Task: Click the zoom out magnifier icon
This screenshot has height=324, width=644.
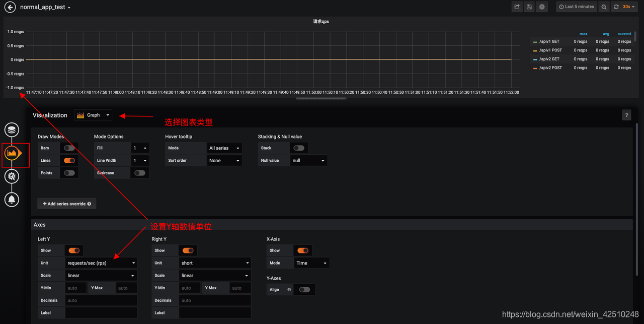Action: click(x=604, y=7)
